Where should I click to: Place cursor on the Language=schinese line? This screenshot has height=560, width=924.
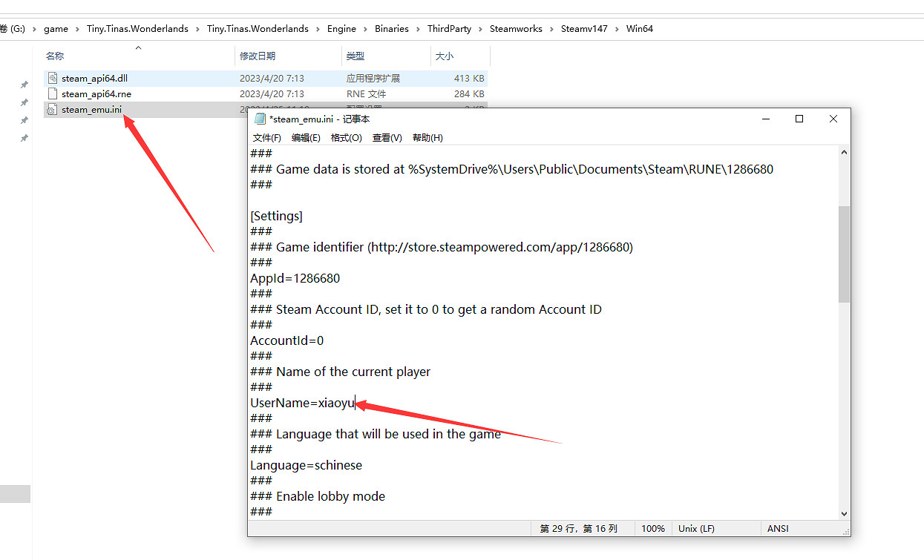point(306,466)
